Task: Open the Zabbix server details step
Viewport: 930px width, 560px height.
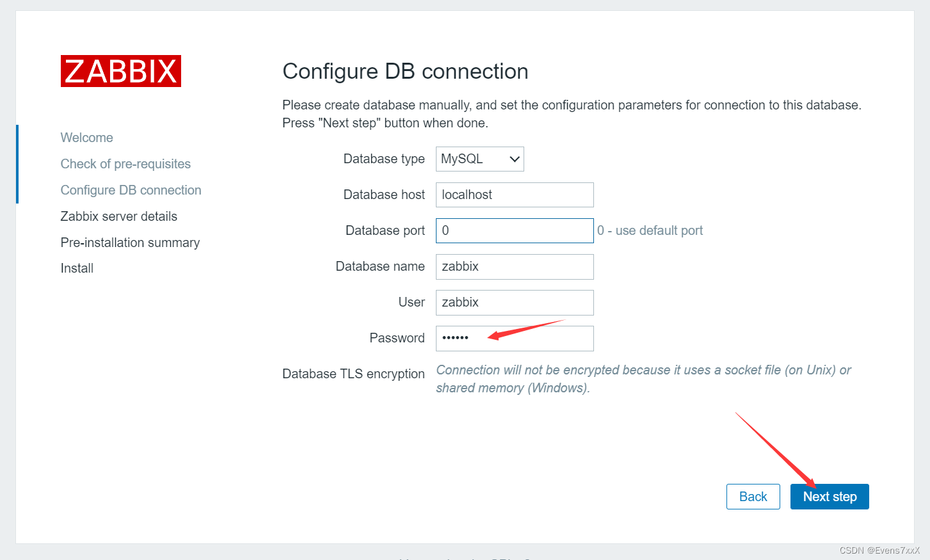Action: (x=118, y=216)
